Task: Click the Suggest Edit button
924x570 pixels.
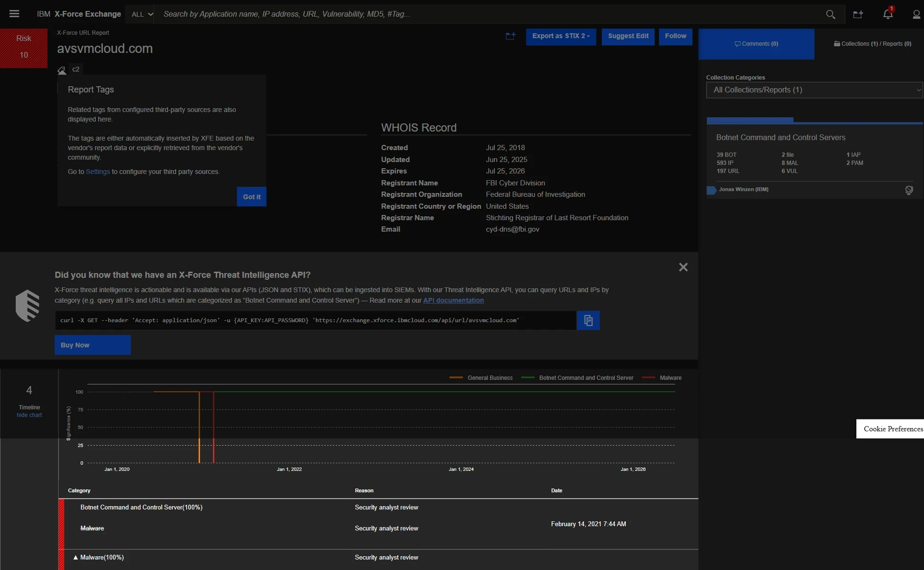Action: 628,36
